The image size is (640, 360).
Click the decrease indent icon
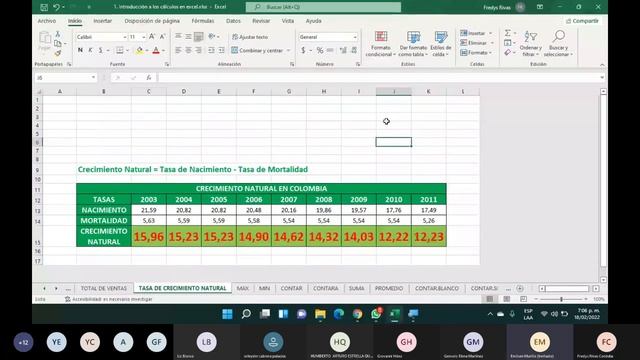[x=211, y=50]
